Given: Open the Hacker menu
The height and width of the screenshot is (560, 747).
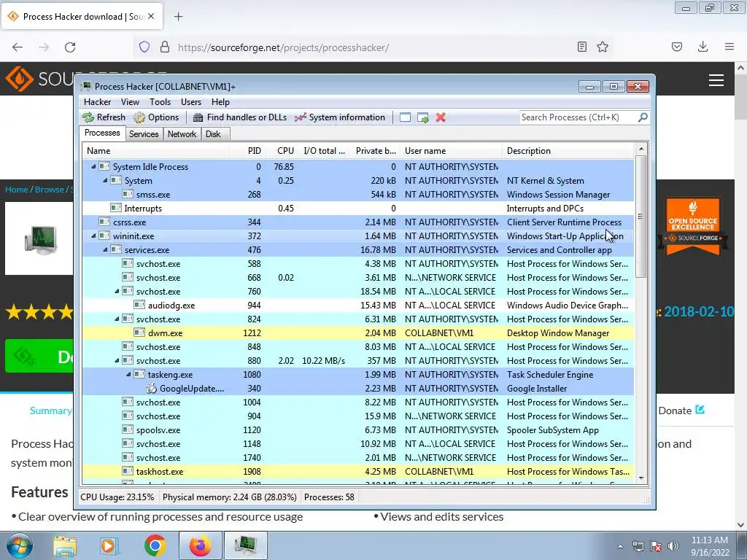Looking at the screenshot, I should (x=97, y=102).
